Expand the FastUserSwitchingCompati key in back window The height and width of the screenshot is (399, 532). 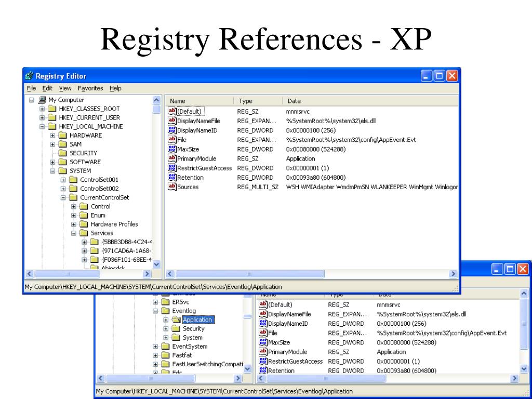[155, 364]
